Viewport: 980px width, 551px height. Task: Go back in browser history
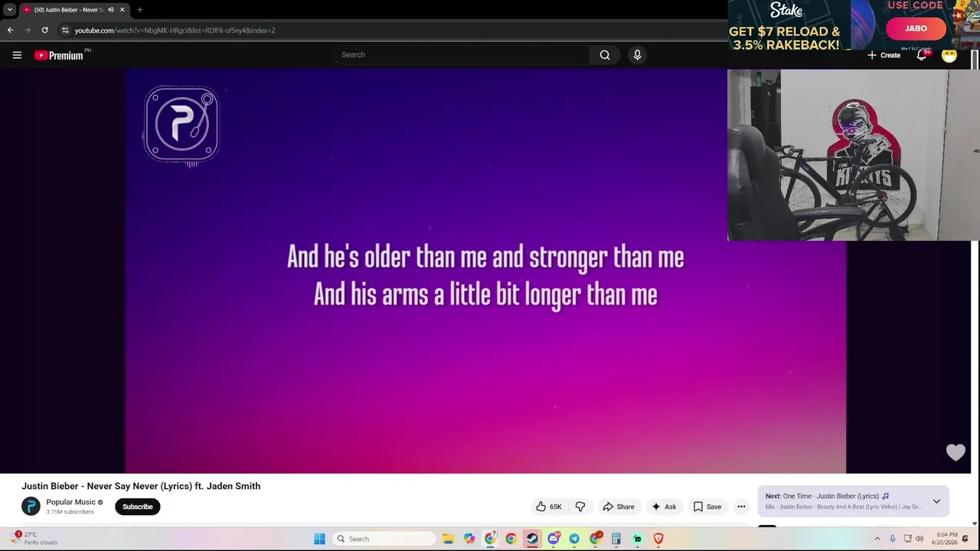11,31
